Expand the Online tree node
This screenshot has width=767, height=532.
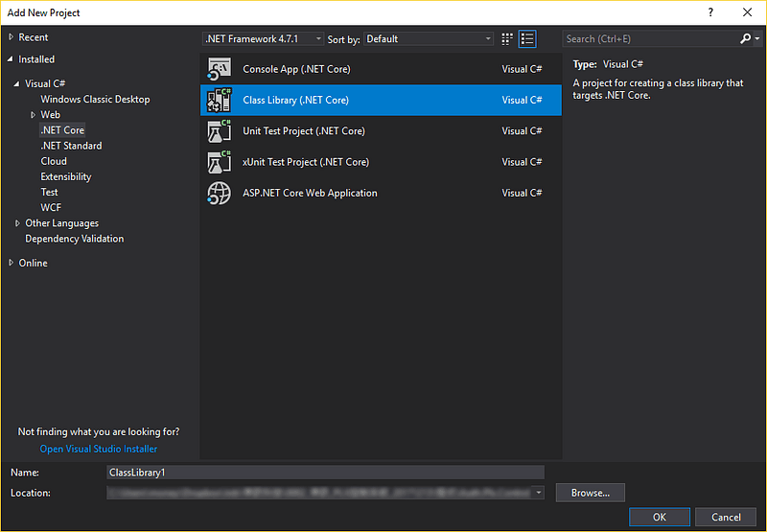click(11, 263)
